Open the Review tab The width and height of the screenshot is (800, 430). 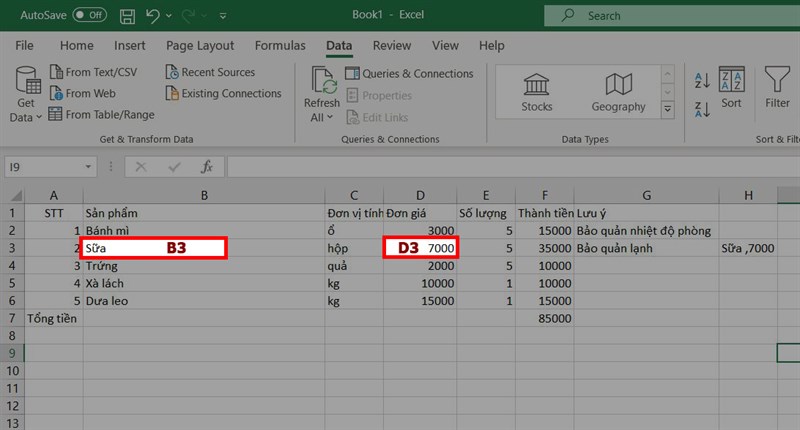[391, 45]
